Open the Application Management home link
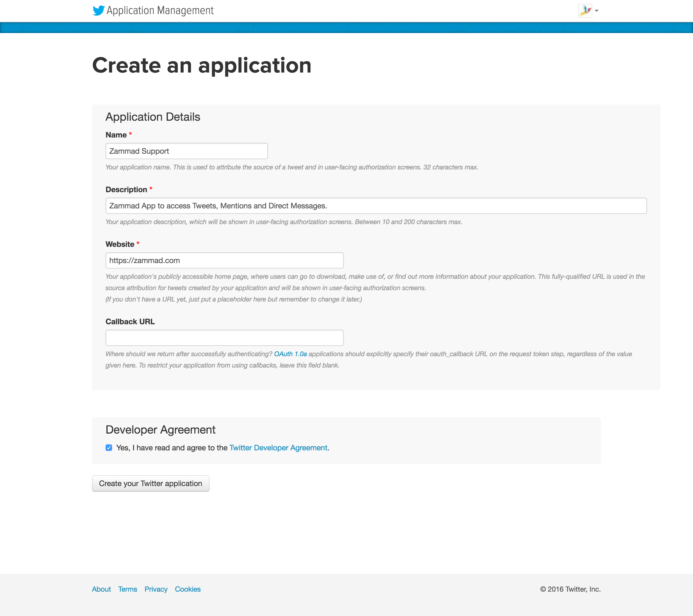 160,11
